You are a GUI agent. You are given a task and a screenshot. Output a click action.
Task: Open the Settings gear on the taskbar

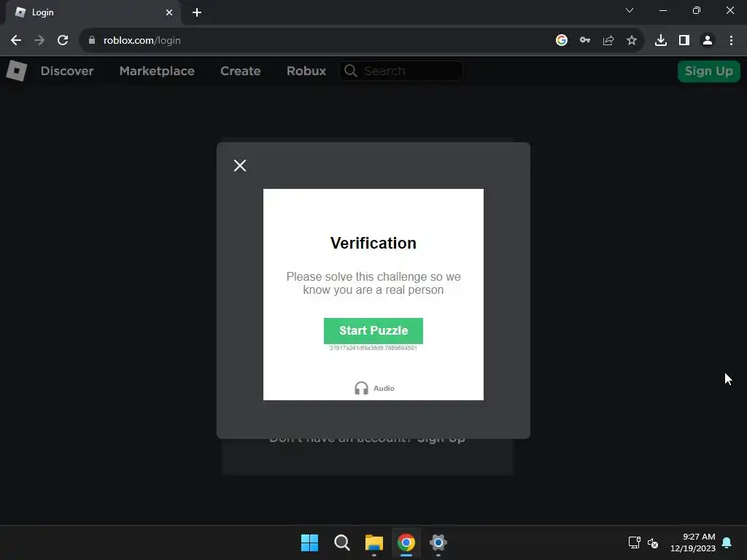pos(438,542)
